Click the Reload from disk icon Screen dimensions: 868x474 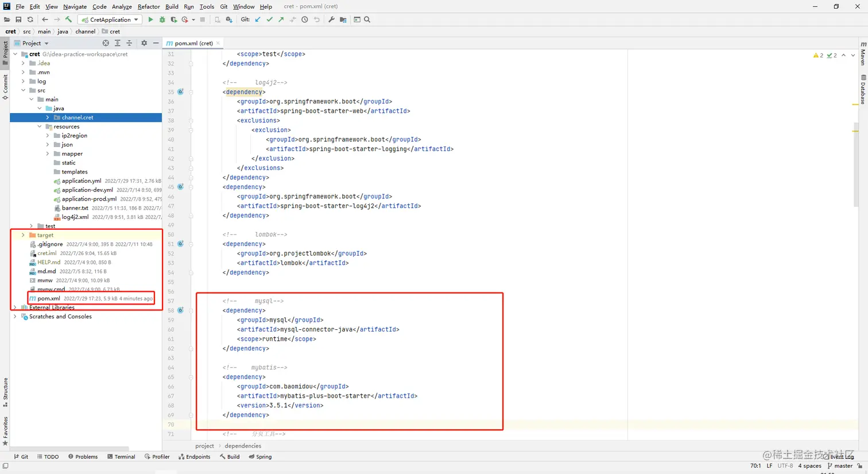pyautogui.click(x=30, y=20)
